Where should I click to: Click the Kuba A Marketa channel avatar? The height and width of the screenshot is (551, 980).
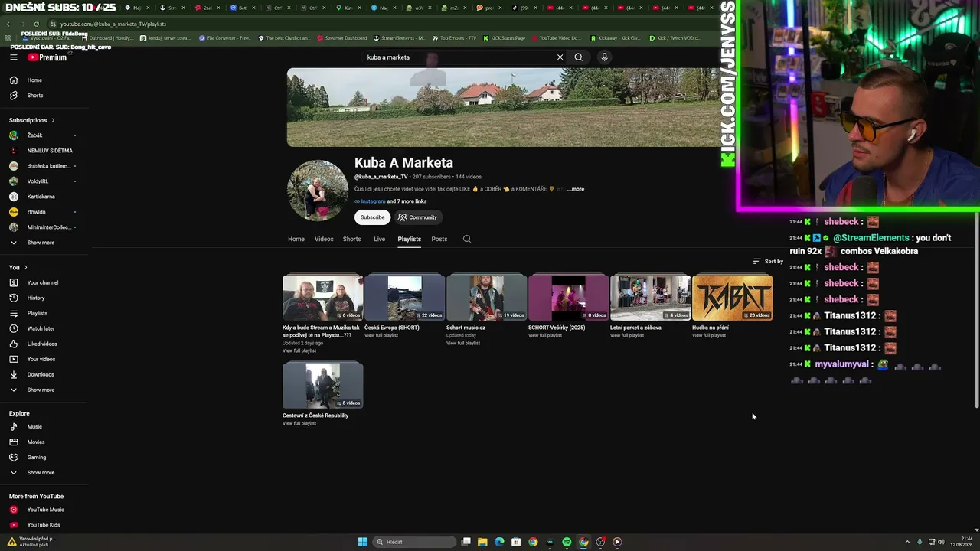(x=318, y=191)
